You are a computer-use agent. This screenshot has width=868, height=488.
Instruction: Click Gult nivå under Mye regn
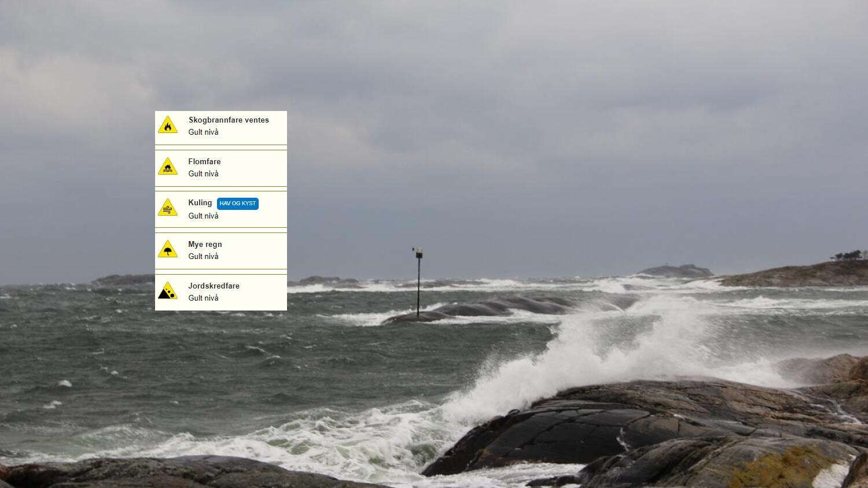(203, 257)
